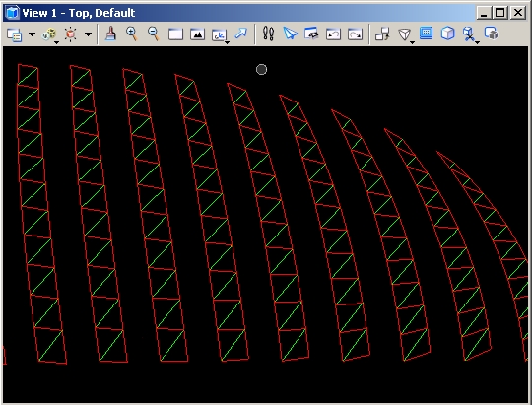Click the Fit View mountain icon
Image resolution: width=532 pixels, height=405 pixels.
tap(197, 34)
